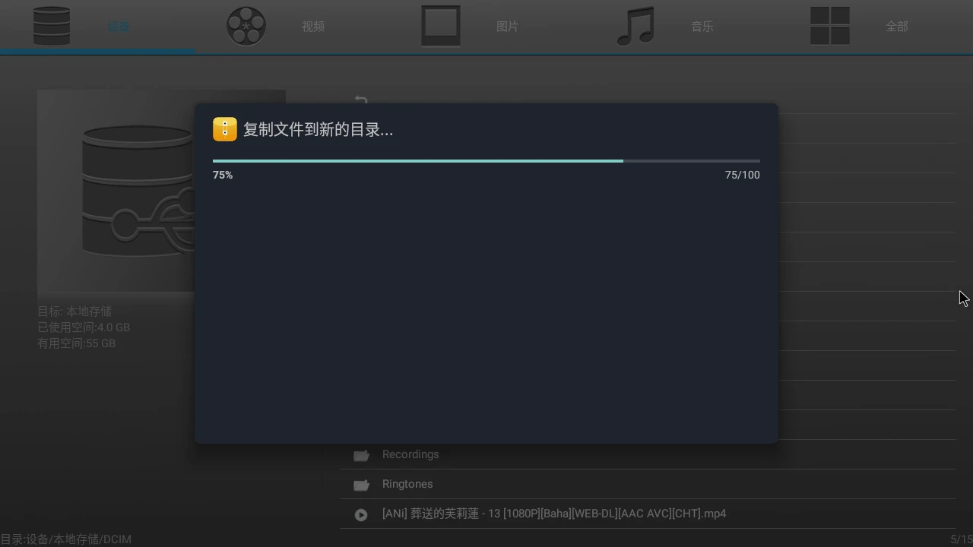Click the 75/100 progress counter
The image size is (973, 547).
742,175
